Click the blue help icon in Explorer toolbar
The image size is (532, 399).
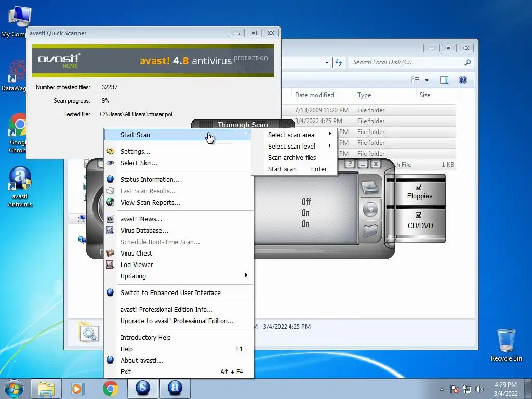coord(463,80)
